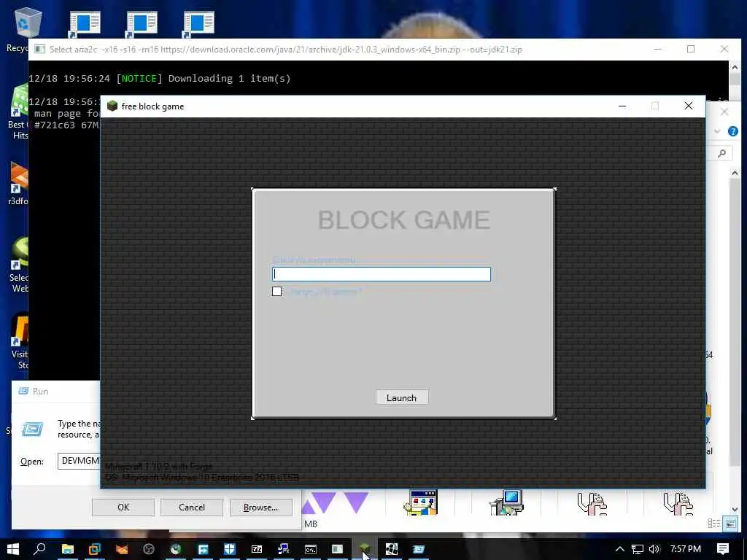Select the second VC file icon in Explorer
This screenshot has height=560, width=747.
[x=678, y=504]
